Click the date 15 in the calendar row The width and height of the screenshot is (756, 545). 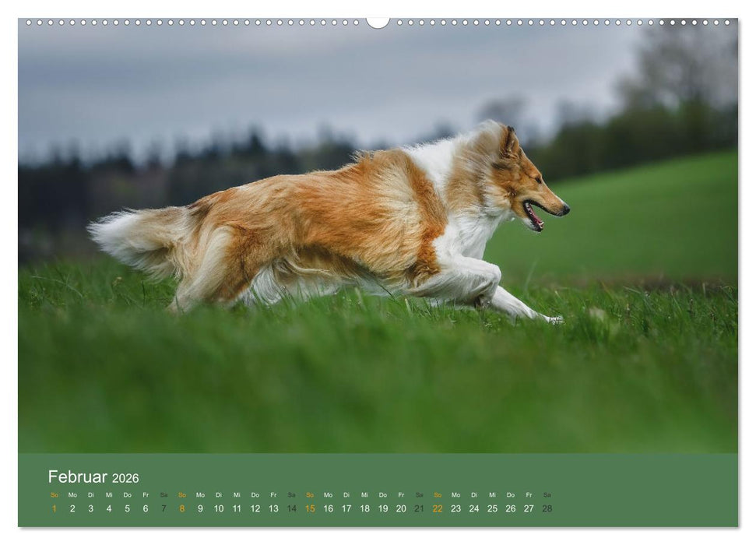click(310, 508)
